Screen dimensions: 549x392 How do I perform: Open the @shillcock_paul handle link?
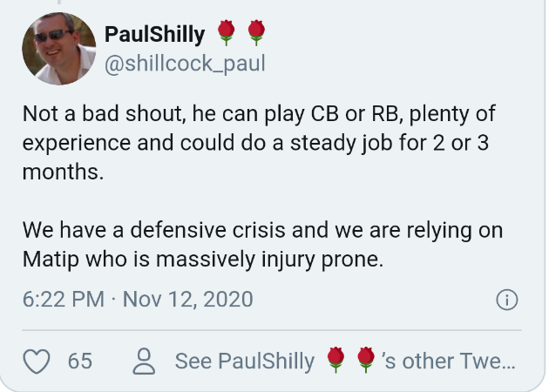(185, 64)
